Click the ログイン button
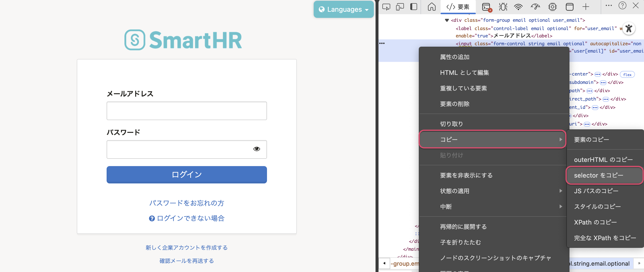644x272 pixels. click(x=187, y=174)
